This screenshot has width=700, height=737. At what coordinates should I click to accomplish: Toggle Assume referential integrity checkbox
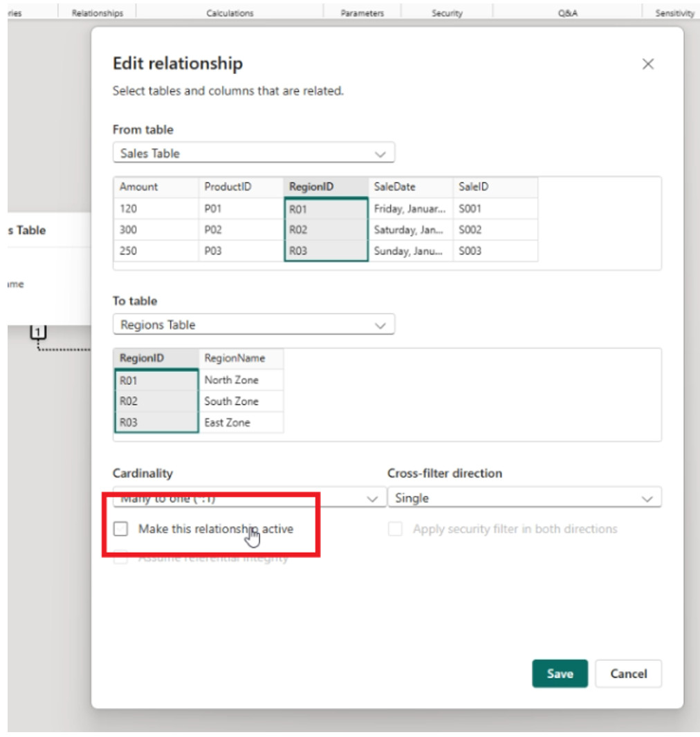121,558
